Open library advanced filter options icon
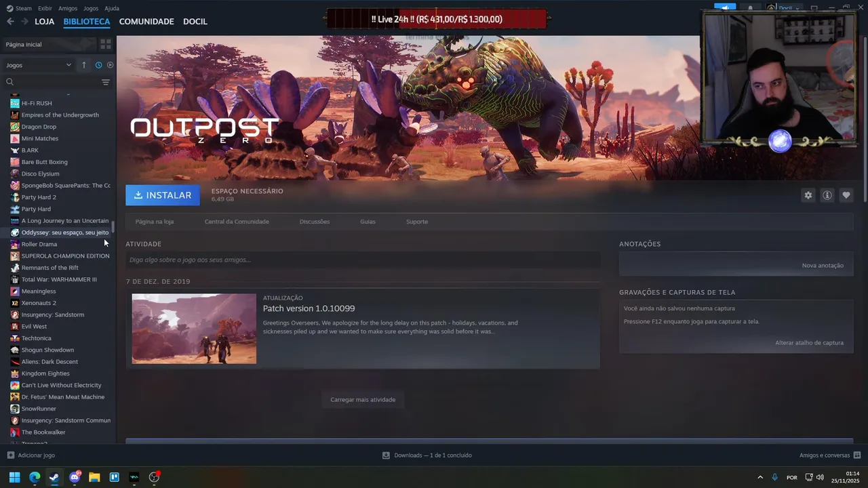 pos(105,82)
